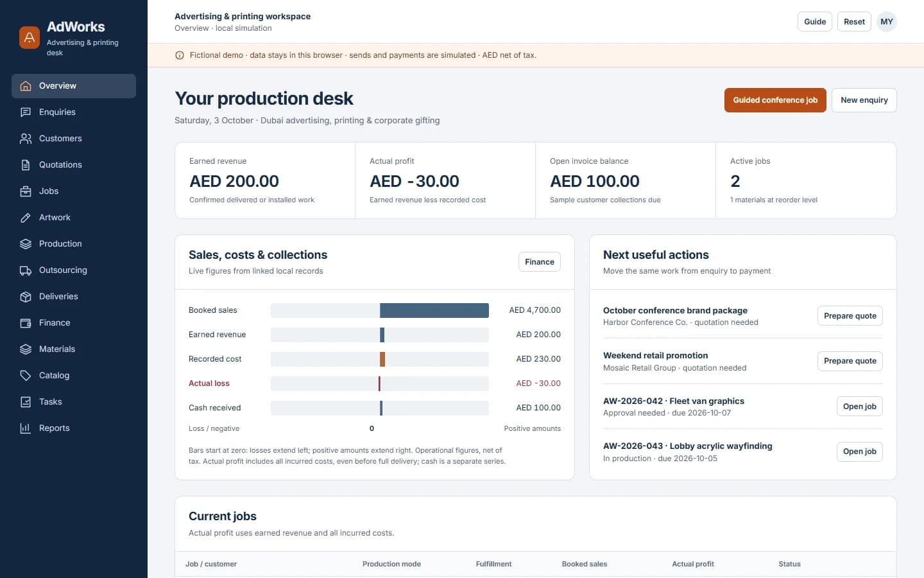Image resolution: width=924 pixels, height=578 pixels.
Task: Open Production in the sidebar
Action: click(74, 244)
